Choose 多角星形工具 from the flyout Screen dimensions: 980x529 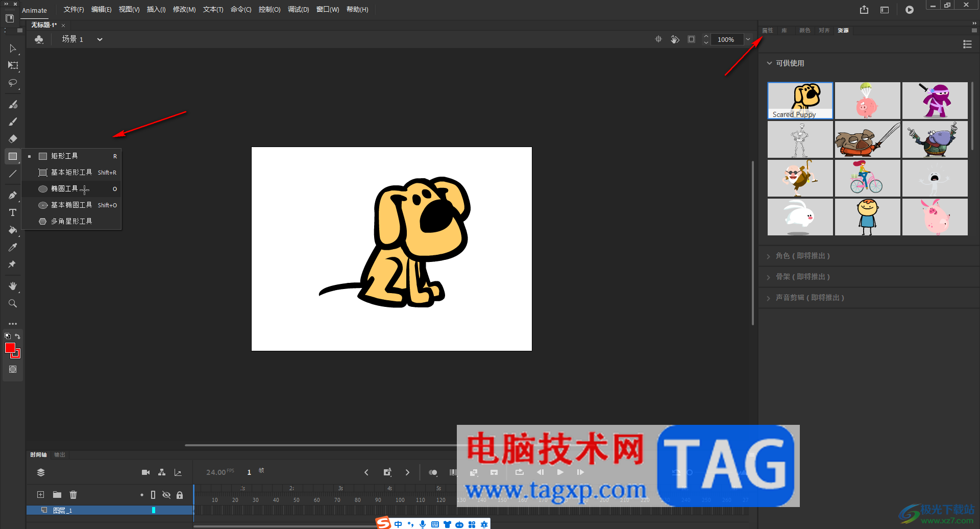[x=71, y=222]
